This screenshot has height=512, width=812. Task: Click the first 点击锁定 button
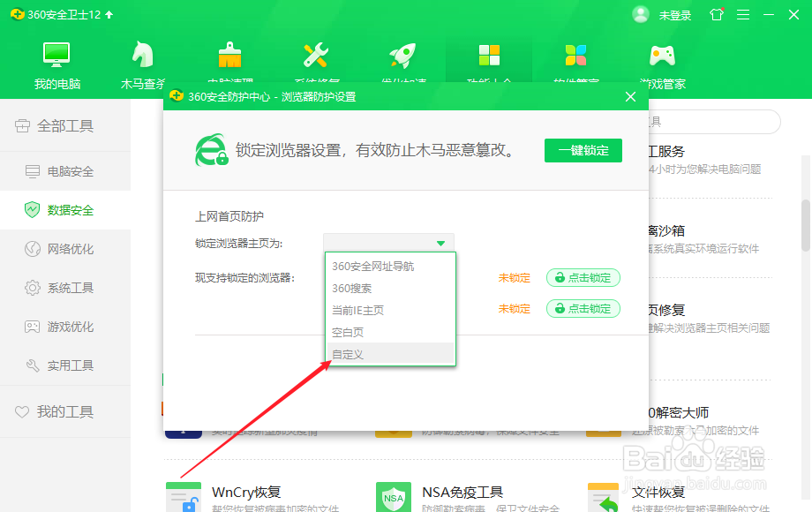coord(583,278)
